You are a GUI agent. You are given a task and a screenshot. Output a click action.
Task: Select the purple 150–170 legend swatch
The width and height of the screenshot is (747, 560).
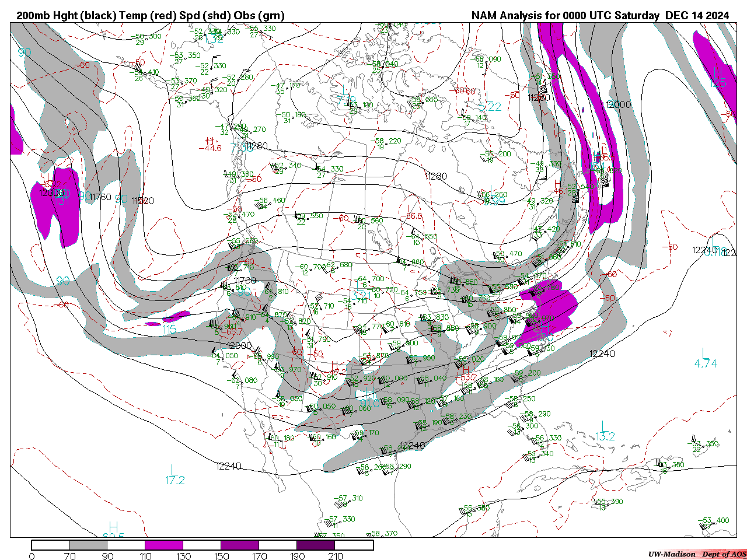240,545
